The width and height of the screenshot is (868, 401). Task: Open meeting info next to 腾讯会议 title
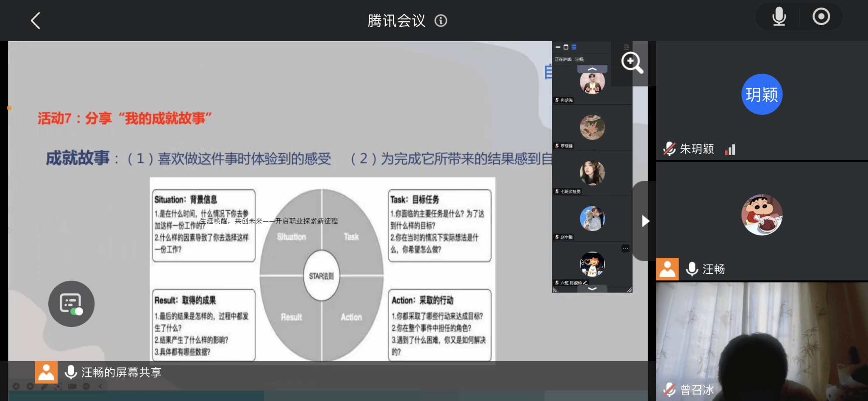[x=441, y=21]
